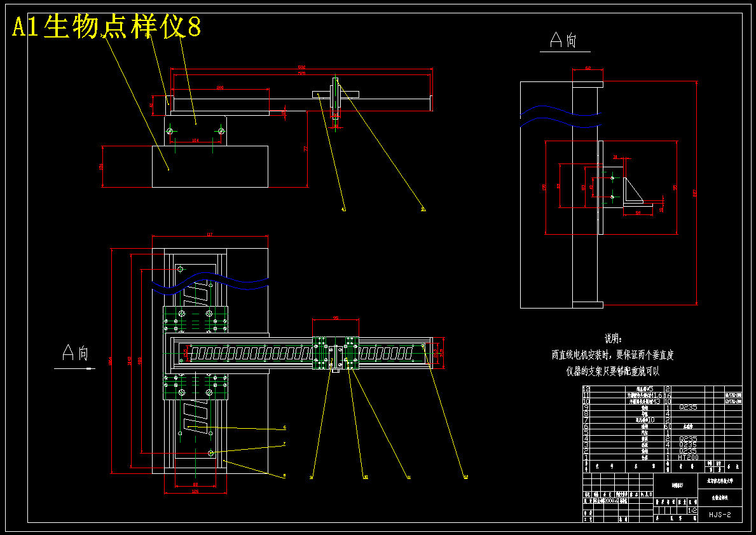Click the "说明:" notes heading
This screenshot has width=756, height=535.
coord(614,338)
